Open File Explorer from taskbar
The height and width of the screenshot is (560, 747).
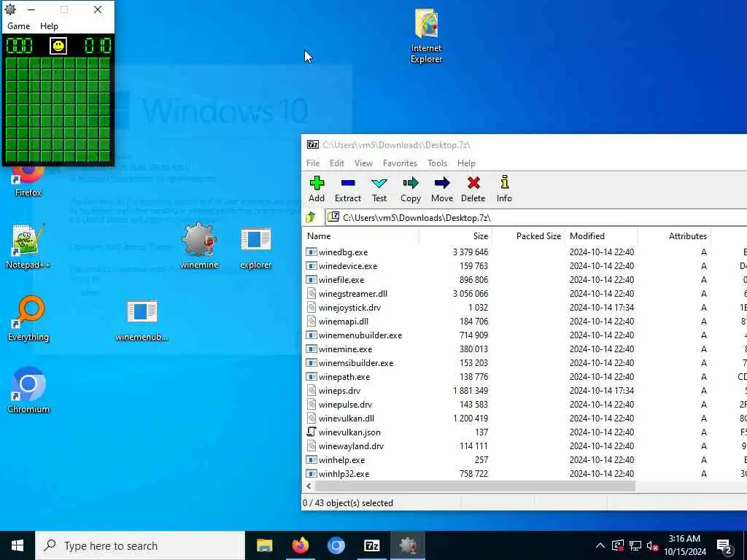tap(264, 545)
